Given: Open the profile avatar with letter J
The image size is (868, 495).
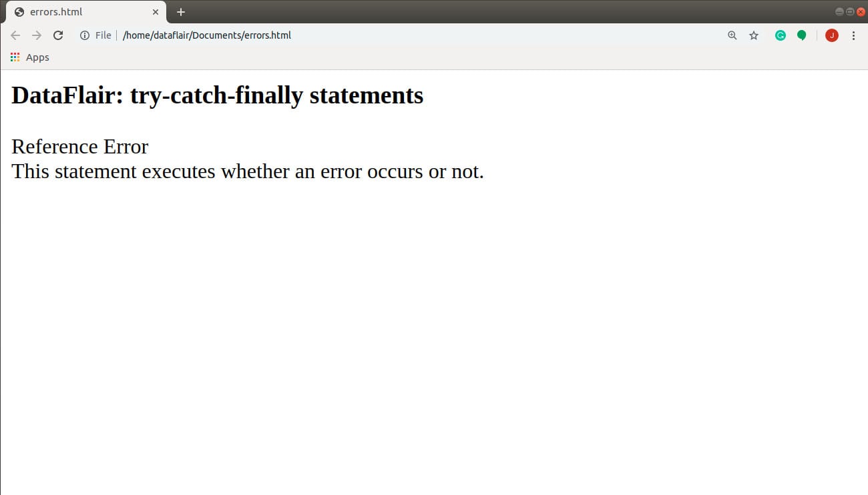Looking at the screenshot, I should (831, 35).
